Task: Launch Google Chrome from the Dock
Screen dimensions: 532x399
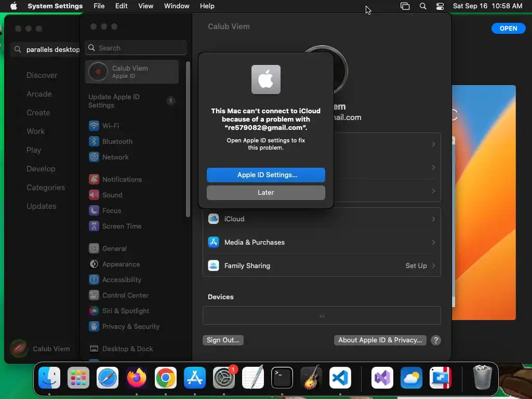Action: [x=166, y=378]
